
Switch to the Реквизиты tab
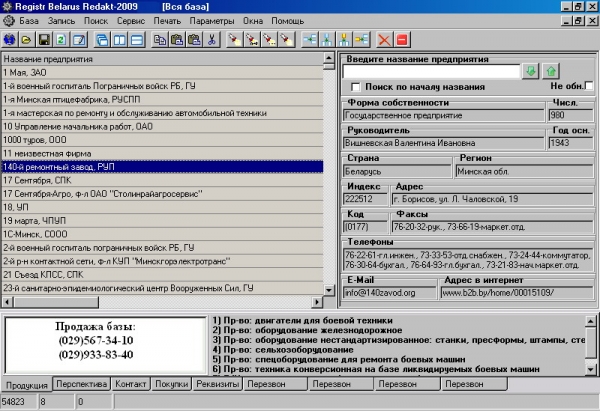218,384
